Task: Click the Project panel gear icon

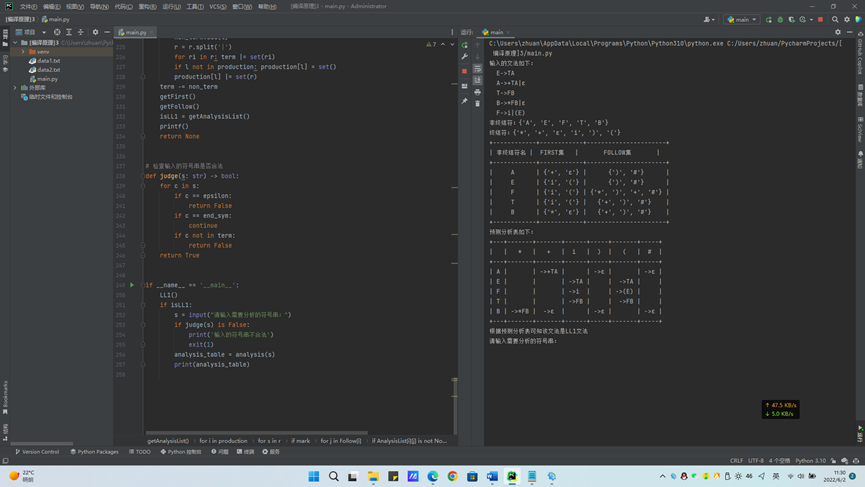Action: pyautogui.click(x=95, y=32)
